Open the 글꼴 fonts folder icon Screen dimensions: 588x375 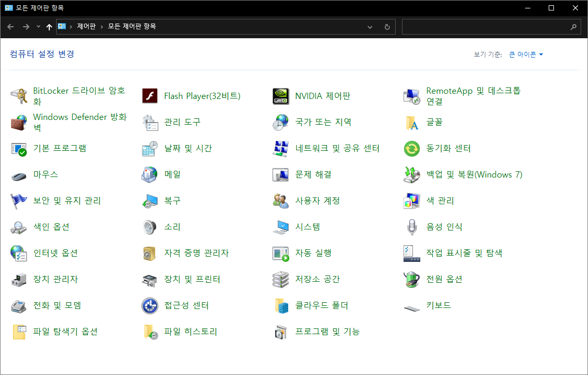click(412, 122)
